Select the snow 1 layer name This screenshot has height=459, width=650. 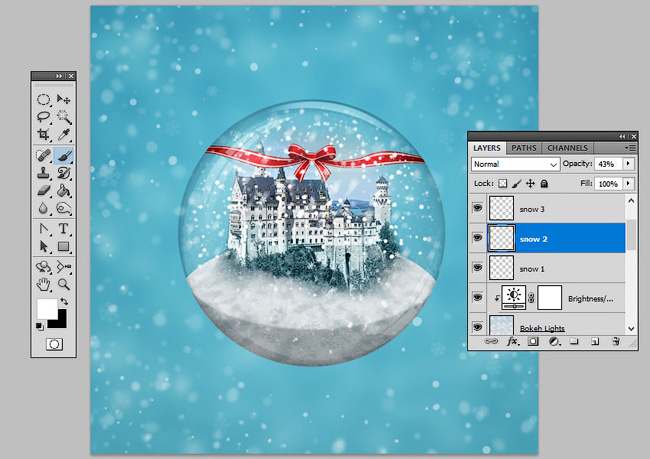(532, 269)
